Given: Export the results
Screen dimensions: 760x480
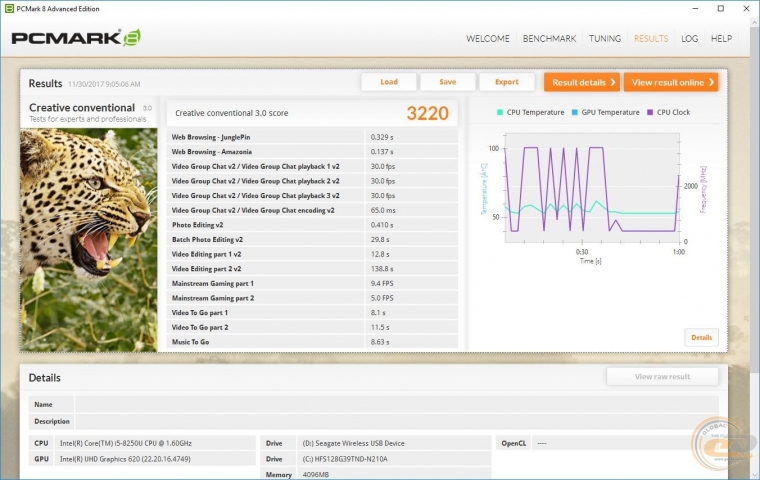Looking at the screenshot, I should 506,82.
